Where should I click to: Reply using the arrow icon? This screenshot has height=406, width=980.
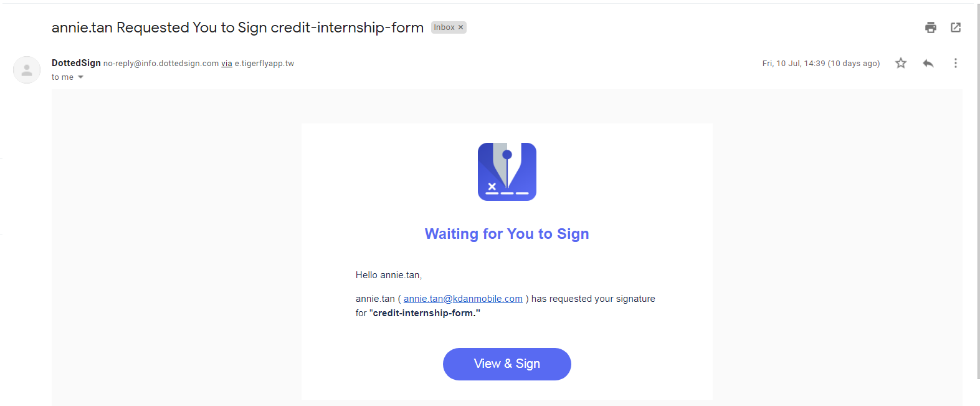928,63
